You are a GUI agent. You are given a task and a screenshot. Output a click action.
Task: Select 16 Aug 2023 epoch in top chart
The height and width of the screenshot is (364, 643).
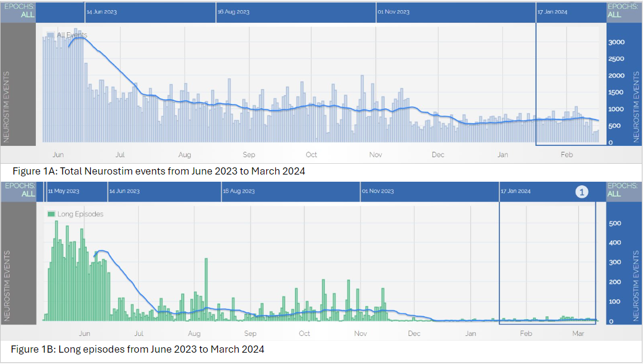pos(233,12)
